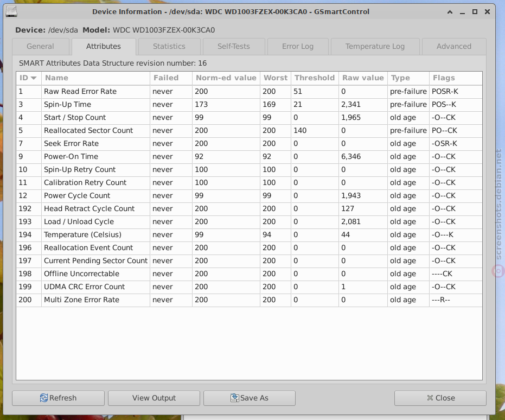Viewport: 505px width, 420px height.
Task: Select the Head Retract Cycle Count row
Action: point(250,209)
